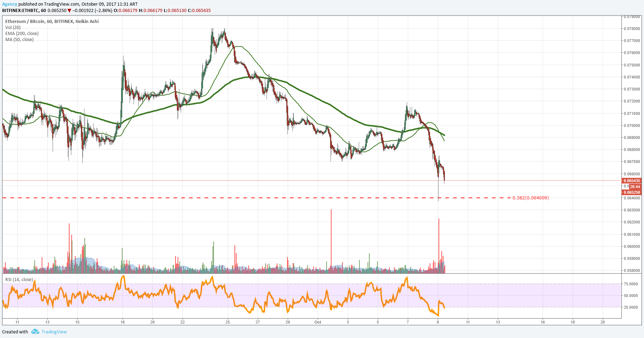Click the RSI (14, close) indicator label

[x=19, y=279]
